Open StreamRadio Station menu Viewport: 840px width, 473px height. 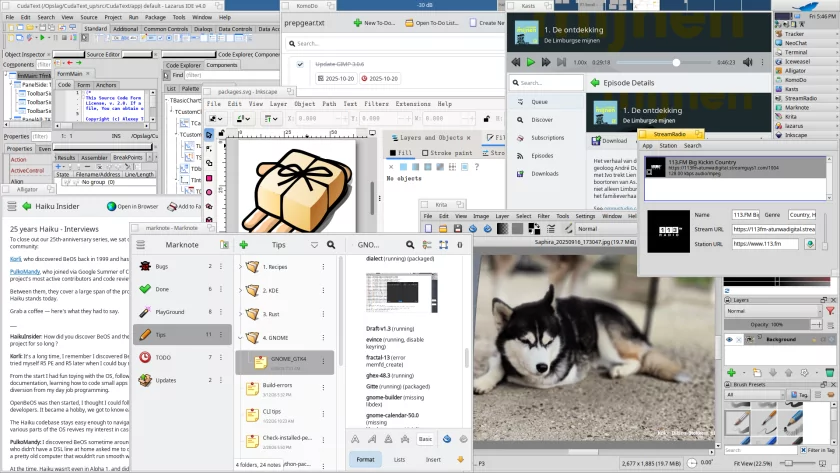[668, 146]
